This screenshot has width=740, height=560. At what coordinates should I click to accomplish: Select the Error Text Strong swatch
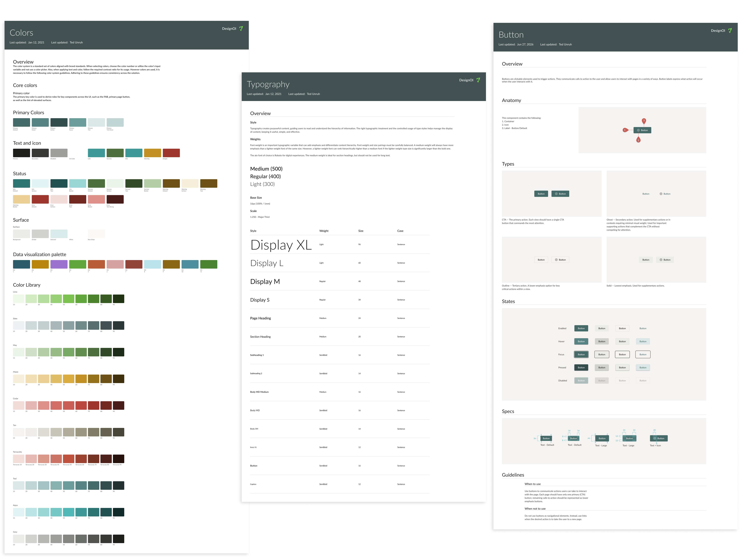click(x=115, y=199)
